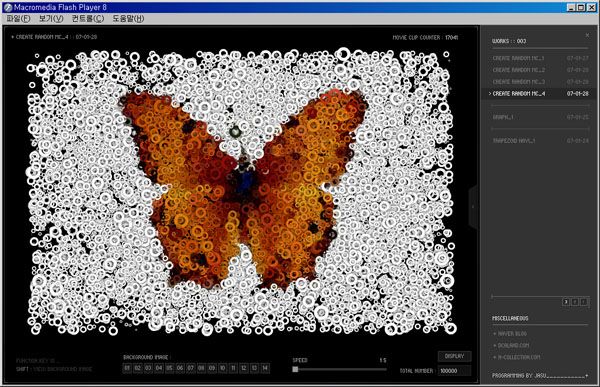Open the TRAPEZOID NAVI_1 work entry

click(x=540, y=141)
